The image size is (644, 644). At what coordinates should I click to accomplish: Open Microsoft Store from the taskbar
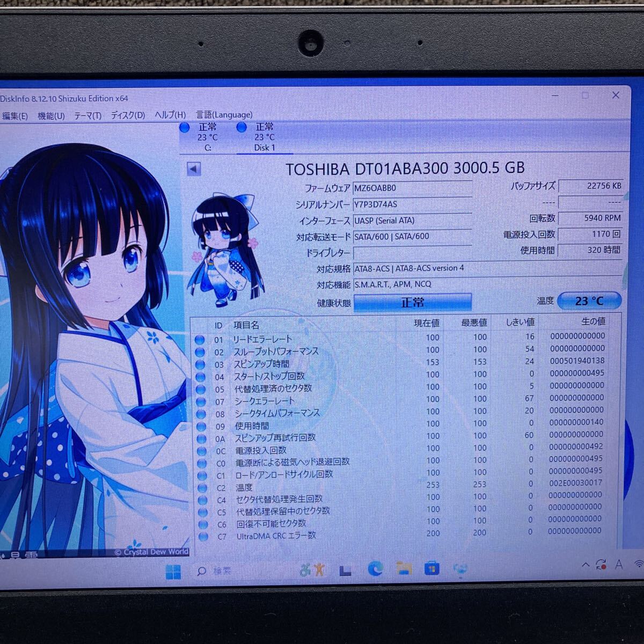pyautogui.click(x=431, y=568)
